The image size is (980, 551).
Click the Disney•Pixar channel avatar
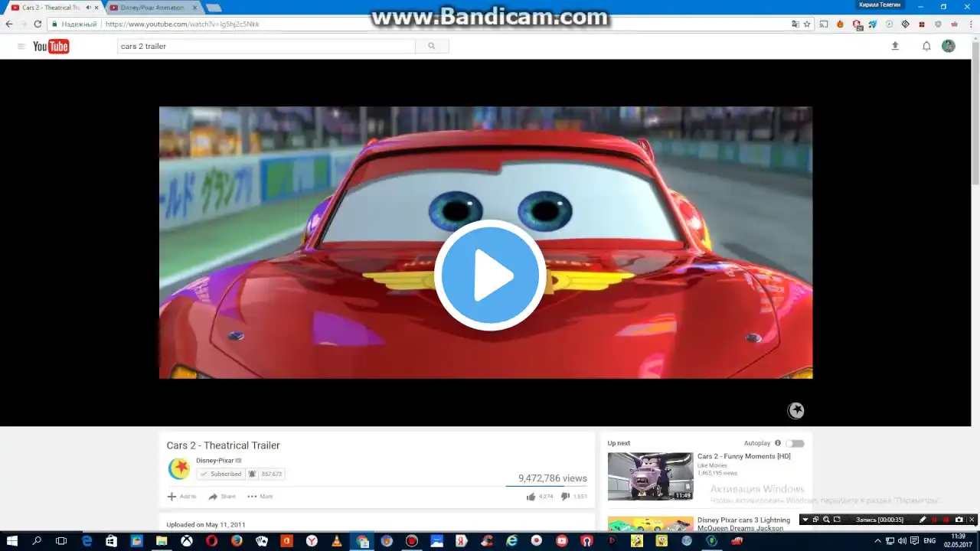179,468
